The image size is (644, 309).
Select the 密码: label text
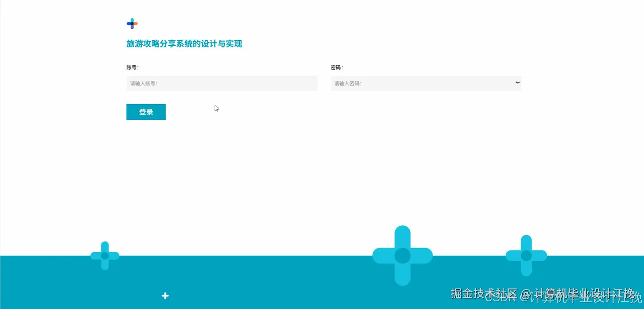tap(336, 68)
